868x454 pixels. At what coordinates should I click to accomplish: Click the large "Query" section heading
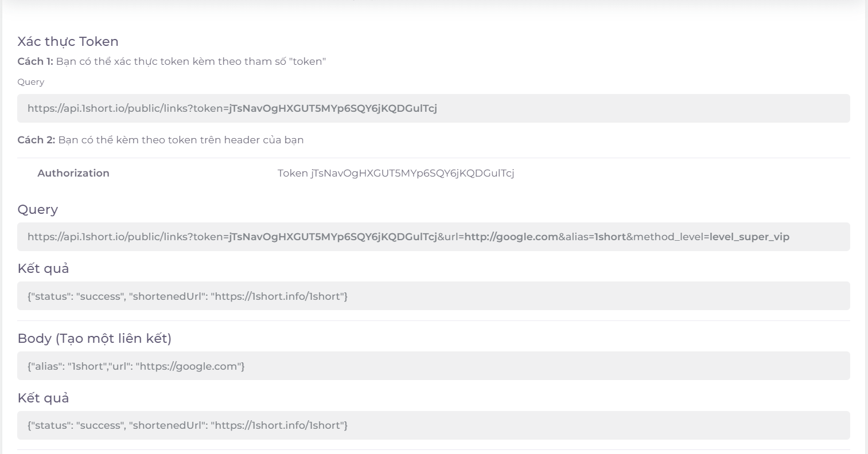[37, 209]
